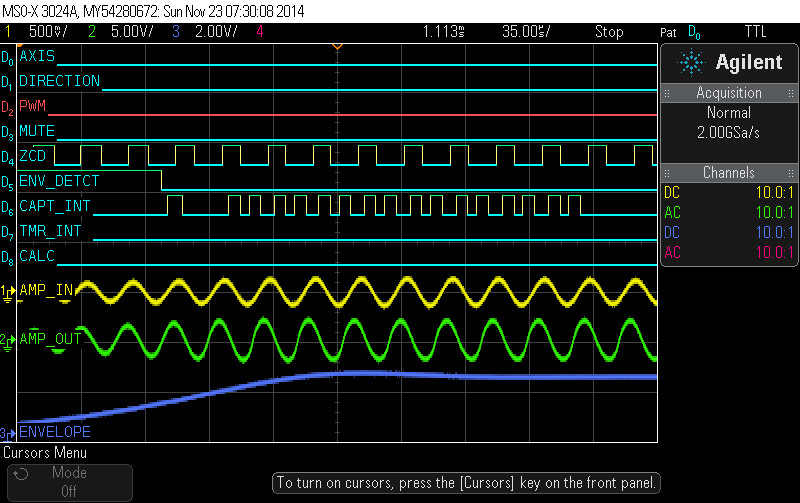Click the orange trigger position marker
The width and height of the screenshot is (800, 503).
pyautogui.click(x=337, y=47)
